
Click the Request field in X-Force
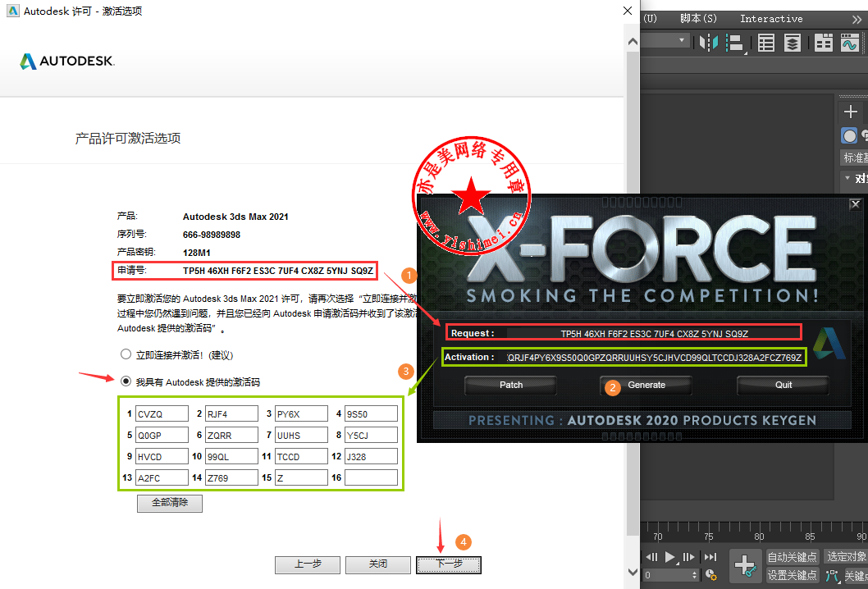(x=654, y=333)
